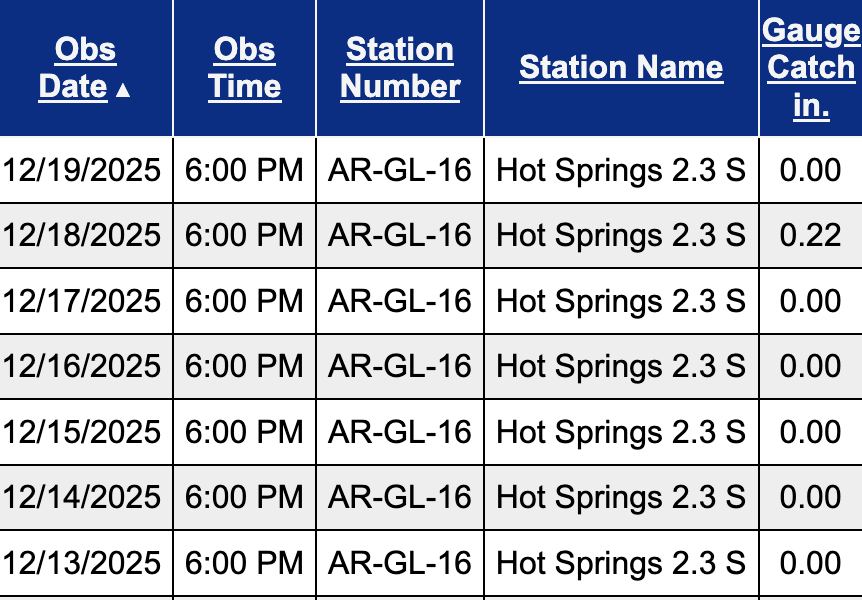Viewport: 862px width, 600px height.
Task: Click the 12/18/2025 observation date cell
Action: (81, 235)
